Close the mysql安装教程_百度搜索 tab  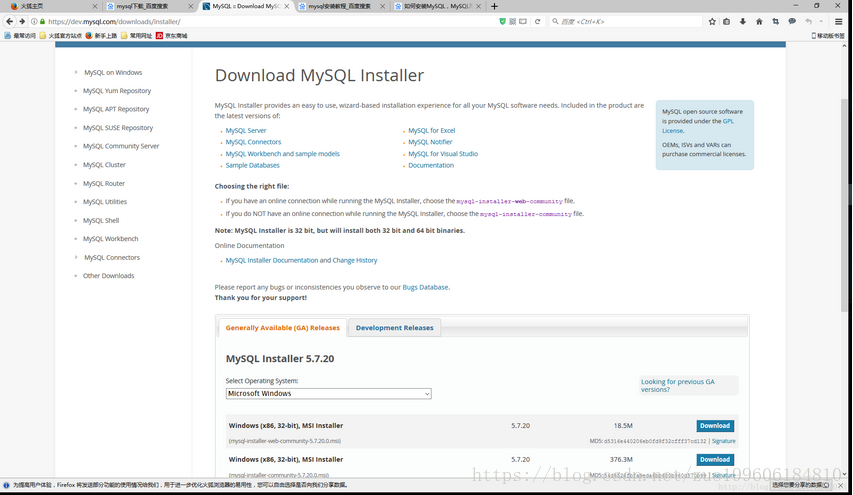point(382,7)
